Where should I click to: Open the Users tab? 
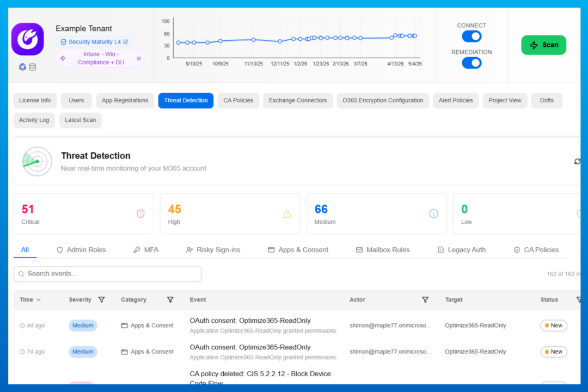(76, 101)
